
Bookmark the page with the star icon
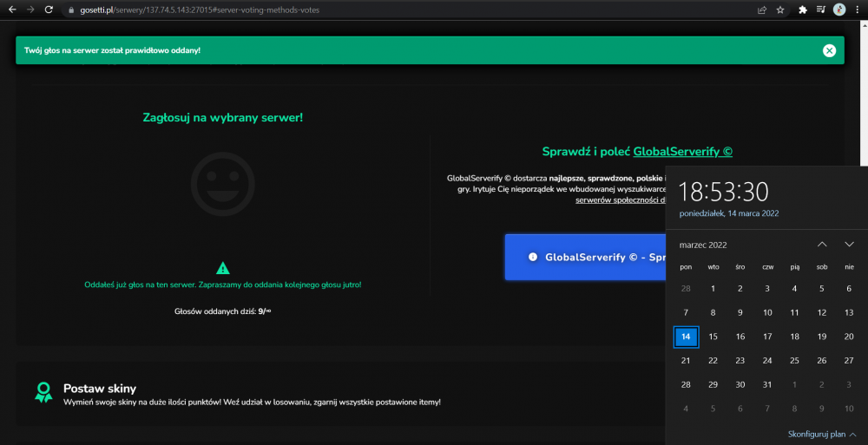780,10
